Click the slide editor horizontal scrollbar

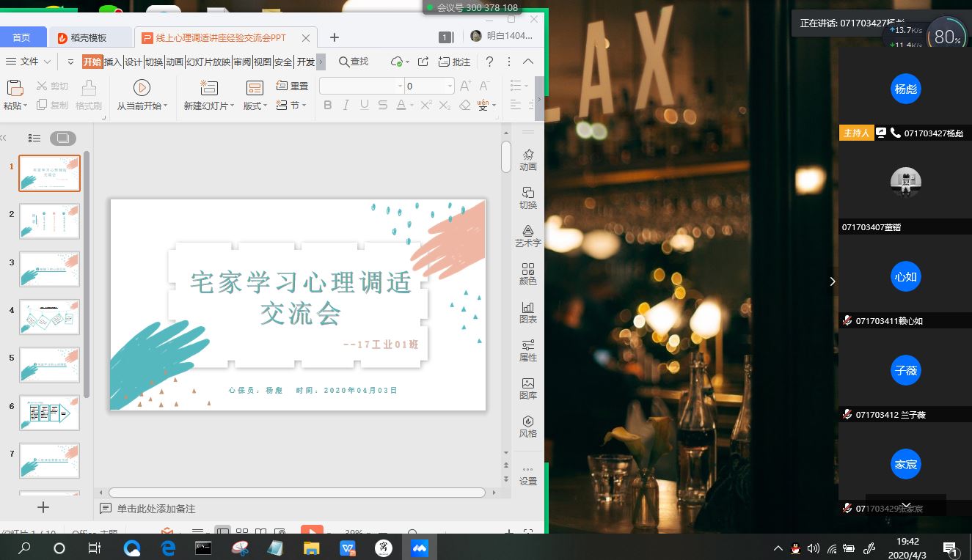[297, 493]
